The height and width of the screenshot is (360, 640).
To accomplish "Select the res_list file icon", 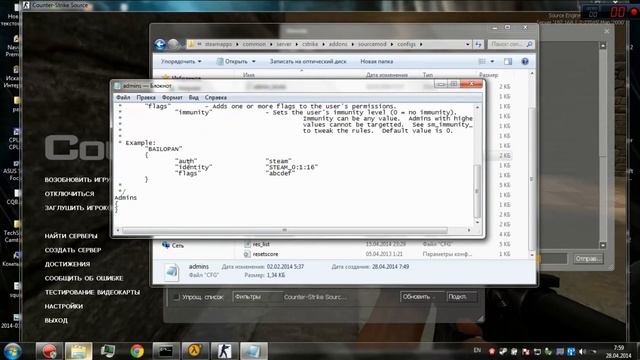I will pyautogui.click(x=247, y=244).
